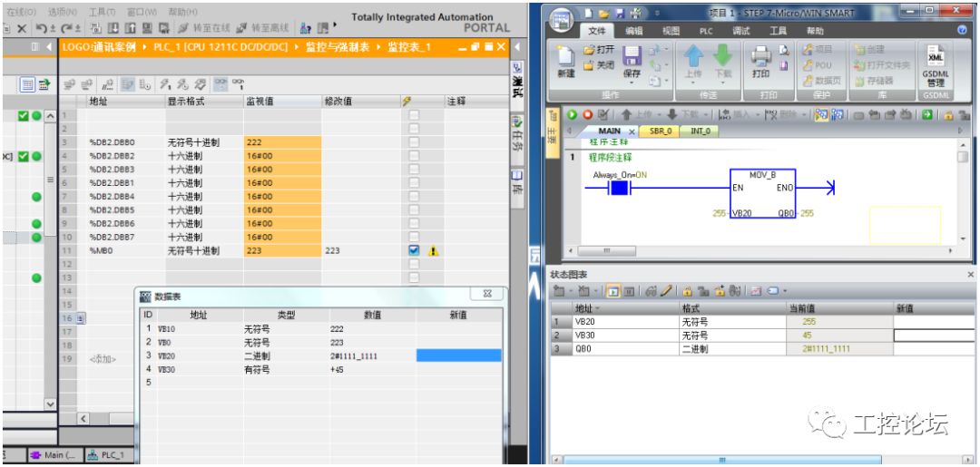Uncheck the modify checkbox in %MB0 row
Image resolution: width=980 pixels, height=467 pixels.
414,250
